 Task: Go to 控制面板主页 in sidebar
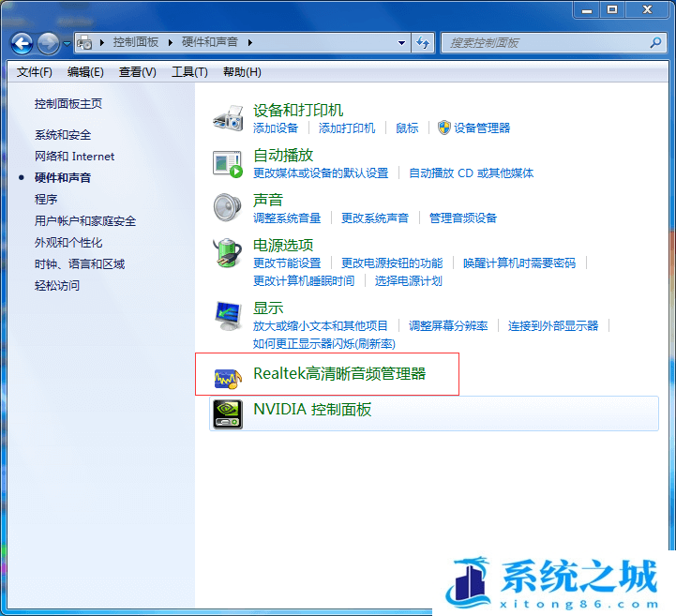coord(68,104)
